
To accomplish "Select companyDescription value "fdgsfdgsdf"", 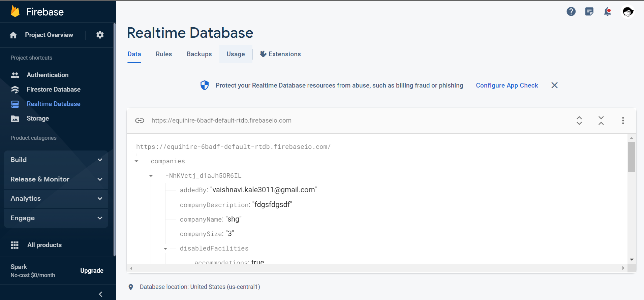I will click(x=272, y=205).
